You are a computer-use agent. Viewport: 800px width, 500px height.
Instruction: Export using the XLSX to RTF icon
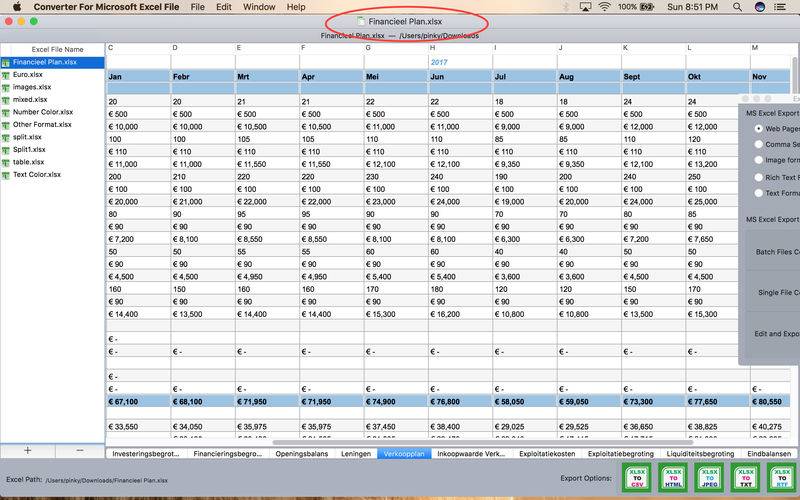(x=782, y=478)
